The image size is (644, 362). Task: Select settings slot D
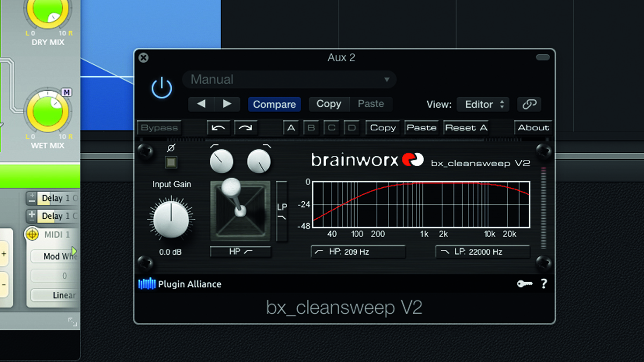[x=352, y=128]
